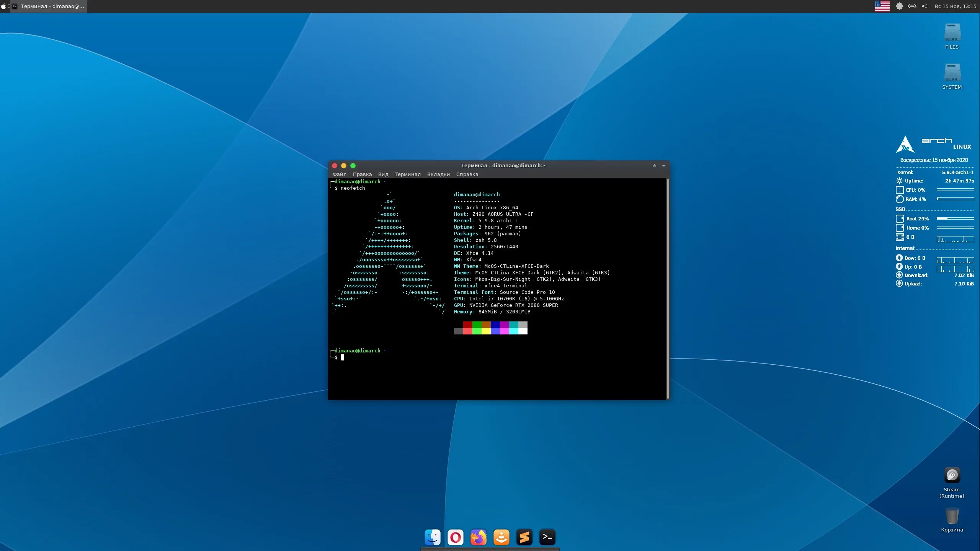Click the Root 29% disk usage bar
The height and width of the screenshot is (551, 980).
[955, 218]
